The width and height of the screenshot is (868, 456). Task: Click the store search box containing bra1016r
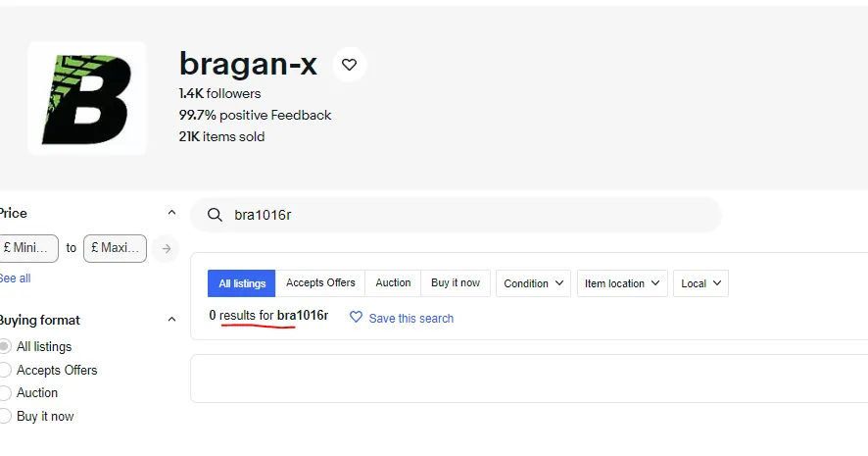tap(457, 215)
